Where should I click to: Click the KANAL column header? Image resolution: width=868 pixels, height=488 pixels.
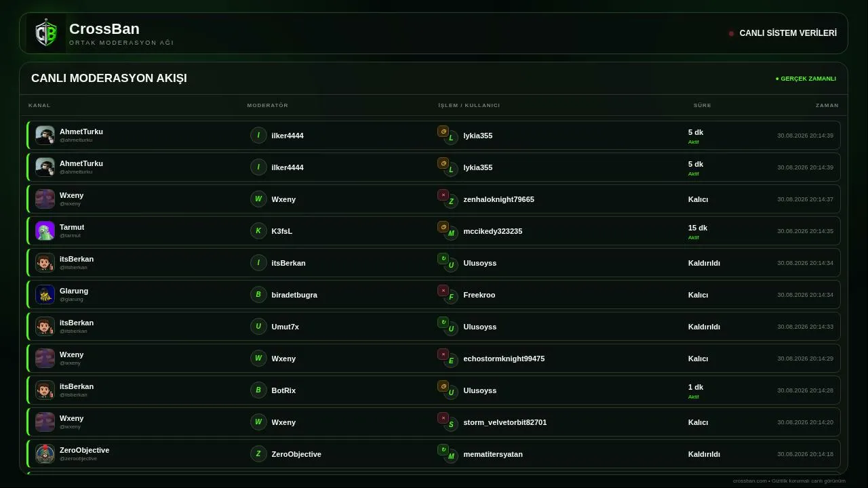point(39,106)
